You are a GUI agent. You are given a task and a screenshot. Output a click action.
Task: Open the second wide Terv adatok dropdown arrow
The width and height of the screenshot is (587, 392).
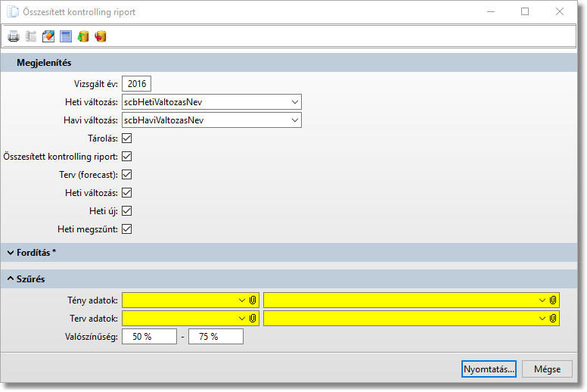point(542,319)
